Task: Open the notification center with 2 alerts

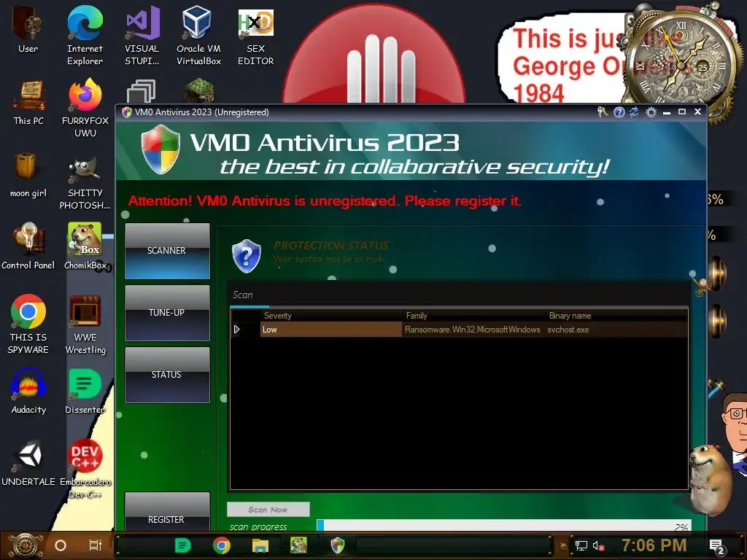Action: (x=717, y=547)
